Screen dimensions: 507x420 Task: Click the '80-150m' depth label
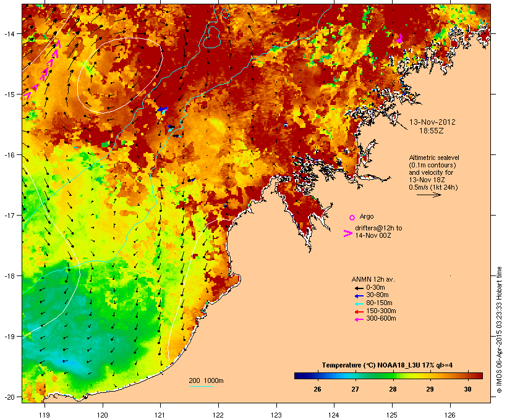tap(379, 303)
